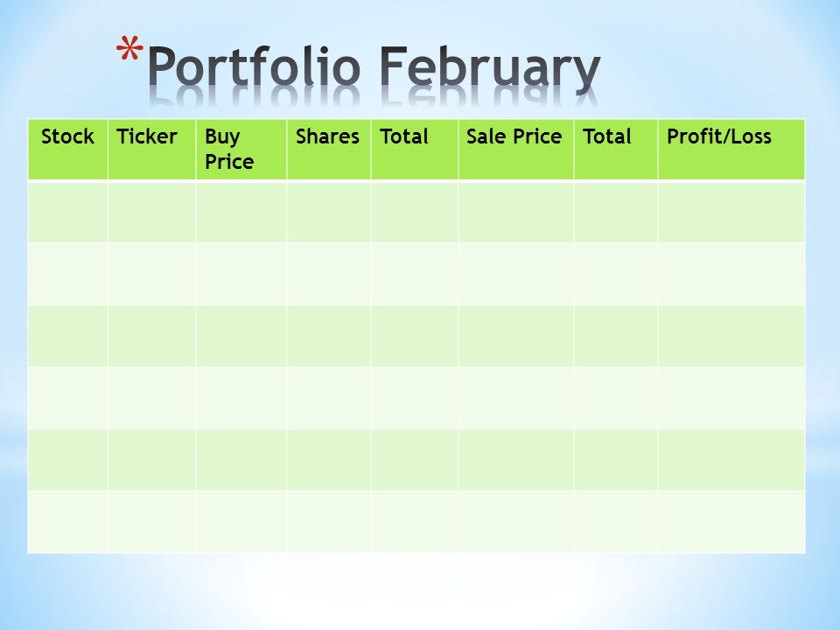Viewport: 840px width, 630px height.
Task: Click the first empty cell under Ticker
Action: (x=151, y=212)
